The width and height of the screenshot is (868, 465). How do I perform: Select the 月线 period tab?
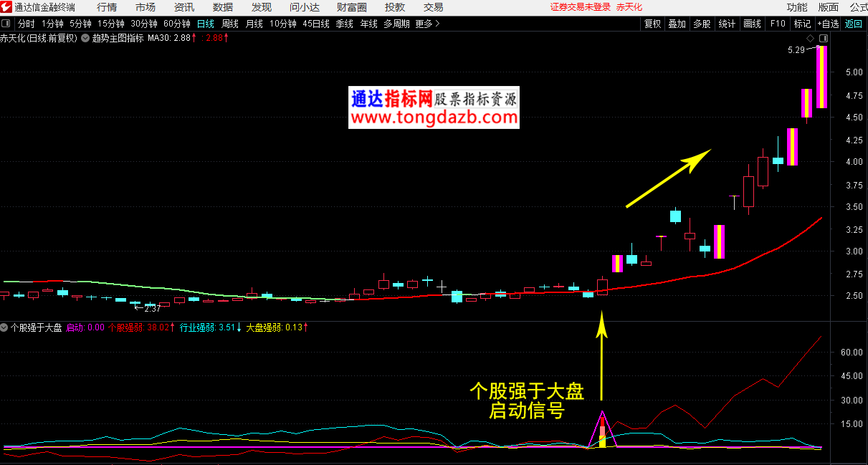[x=254, y=24]
